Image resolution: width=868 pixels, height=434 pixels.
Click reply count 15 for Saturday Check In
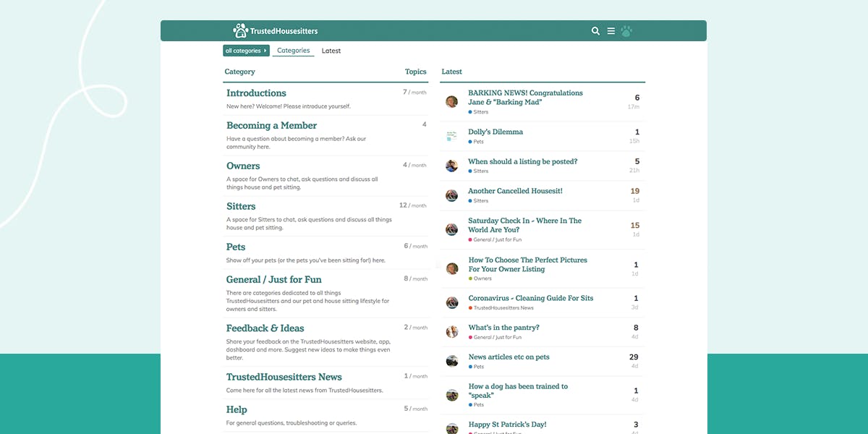pos(635,226)
